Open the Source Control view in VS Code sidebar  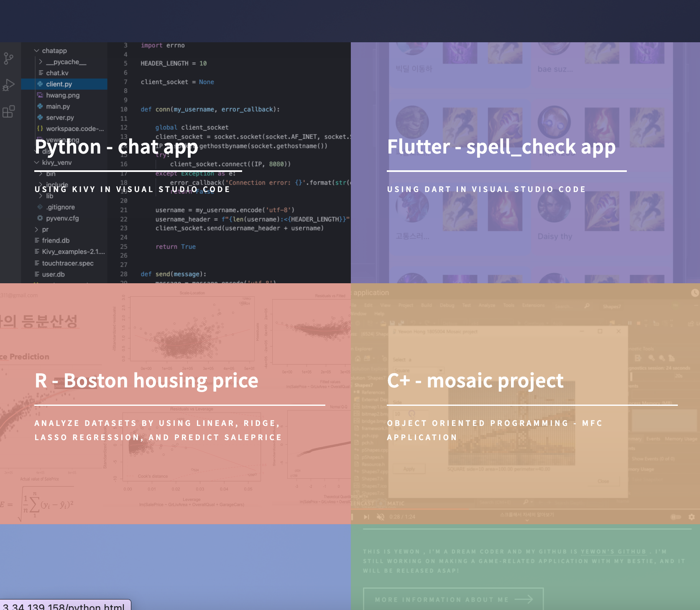[x=8, y=59]
